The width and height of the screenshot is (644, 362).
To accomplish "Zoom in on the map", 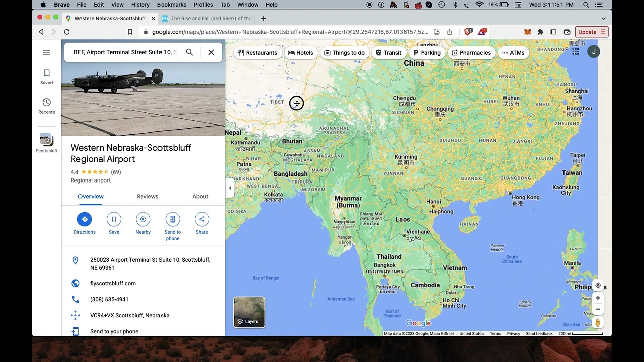I will 598,298.
